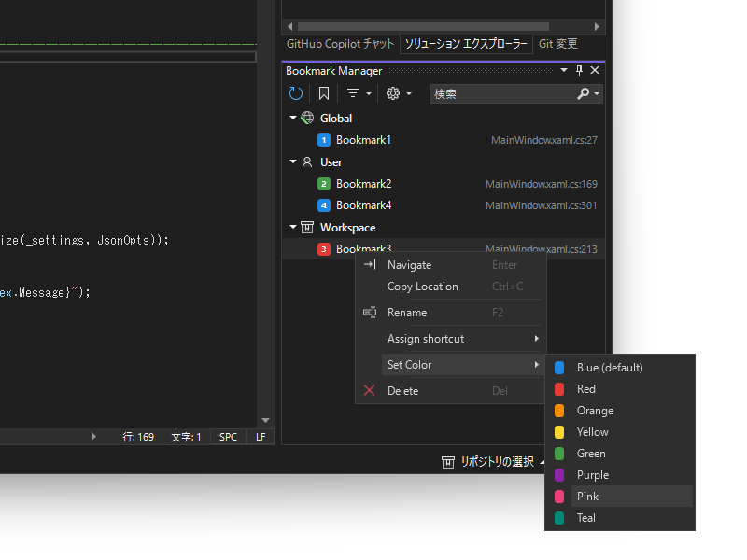Toggle the SPC indicator in the status bar
Screen dimensions: 747x560
point(227,436)
